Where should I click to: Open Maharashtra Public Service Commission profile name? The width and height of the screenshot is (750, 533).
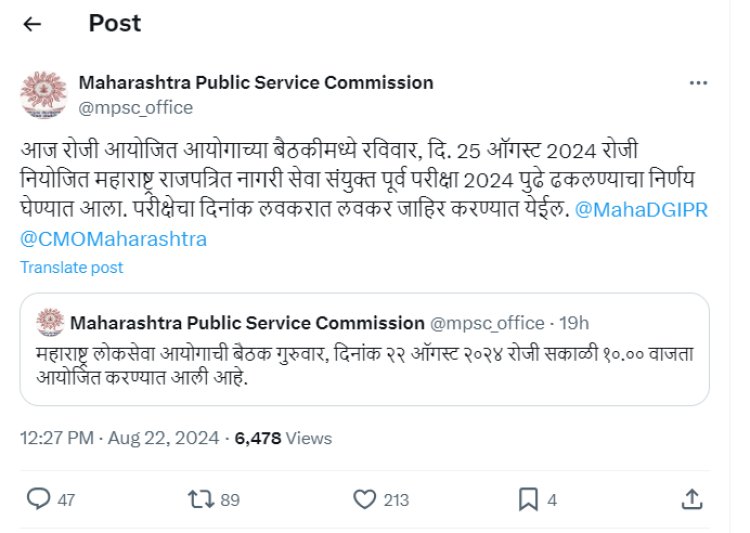[x=255, y=82]
